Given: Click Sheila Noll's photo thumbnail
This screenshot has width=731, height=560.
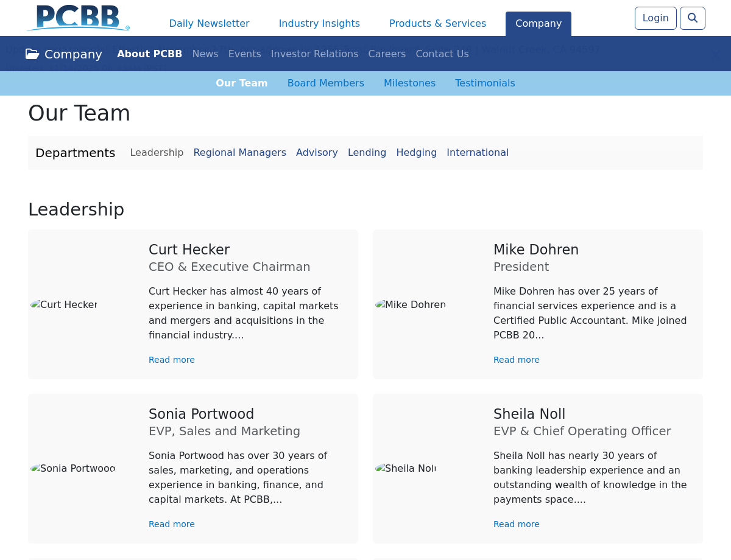Looking at the screenshot, I should click(406, 468).
